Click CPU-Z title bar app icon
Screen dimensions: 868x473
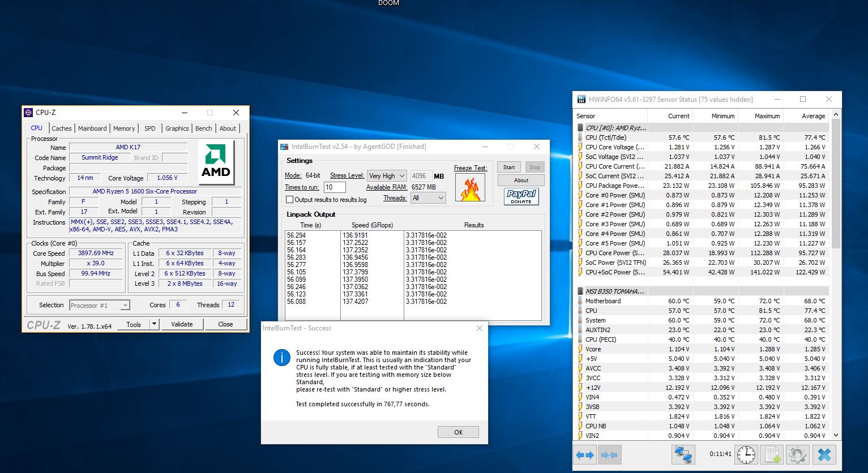(28, 113)
